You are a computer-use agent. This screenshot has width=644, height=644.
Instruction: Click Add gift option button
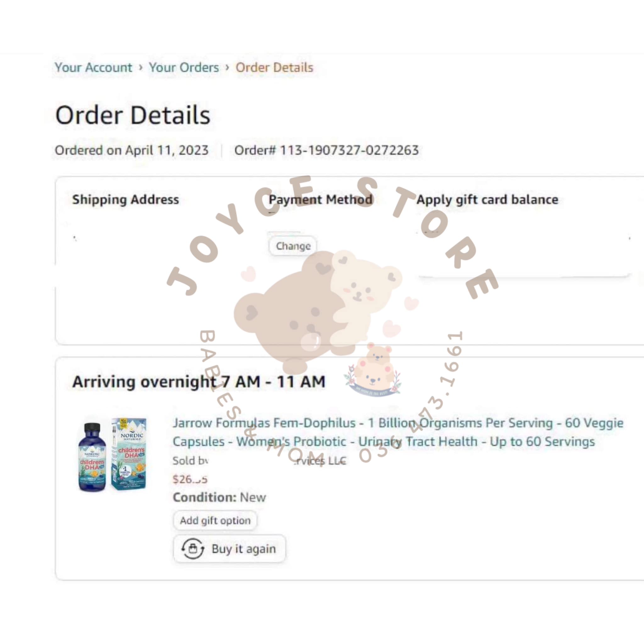click(215, 520)
